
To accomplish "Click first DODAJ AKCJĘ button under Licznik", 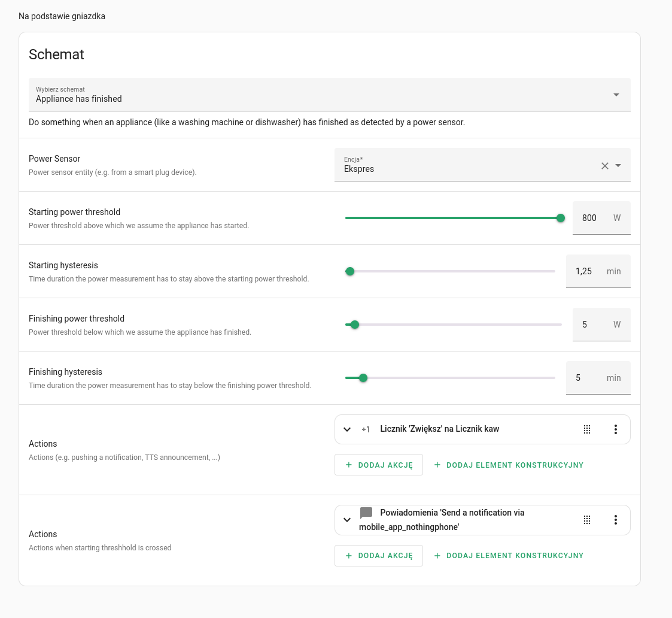I will pyautogui.click(x=378, y=465).
